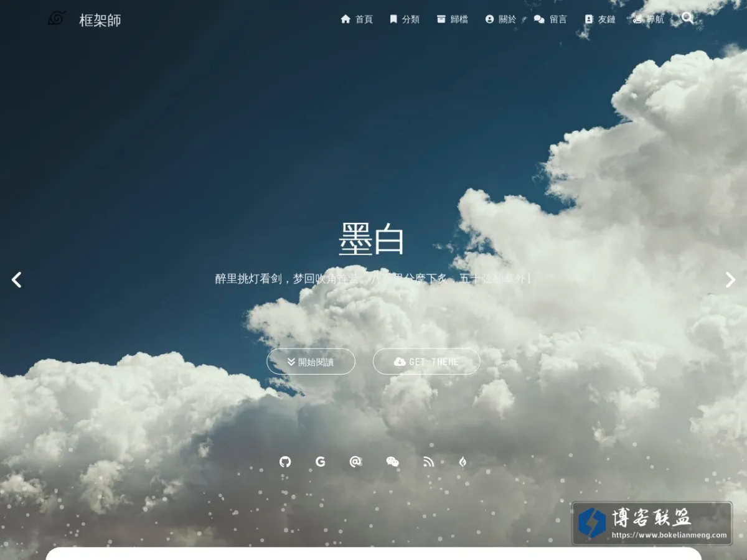Open the 歸檔 archive menu item
The height and width of the screenshot is (560, 747).
452,19
